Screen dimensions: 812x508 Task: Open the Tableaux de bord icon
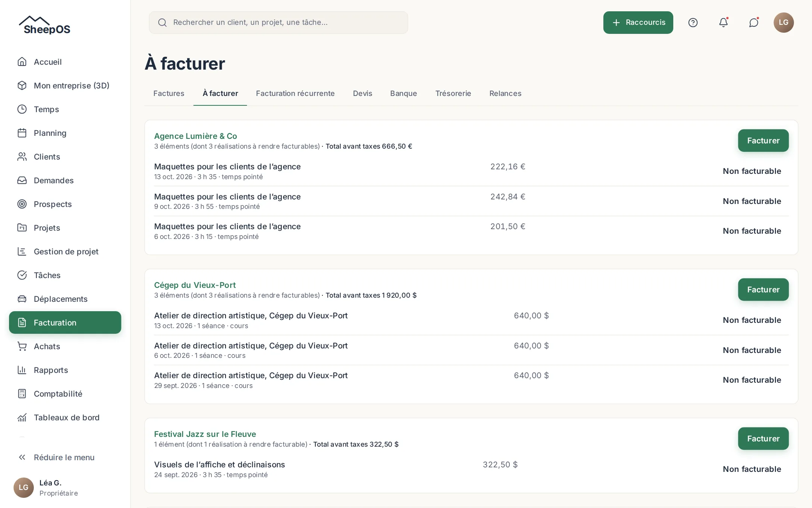coord(22,417)
